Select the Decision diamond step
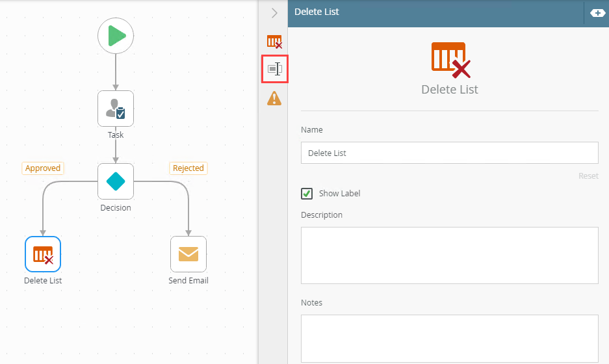 tap(116, 181)
